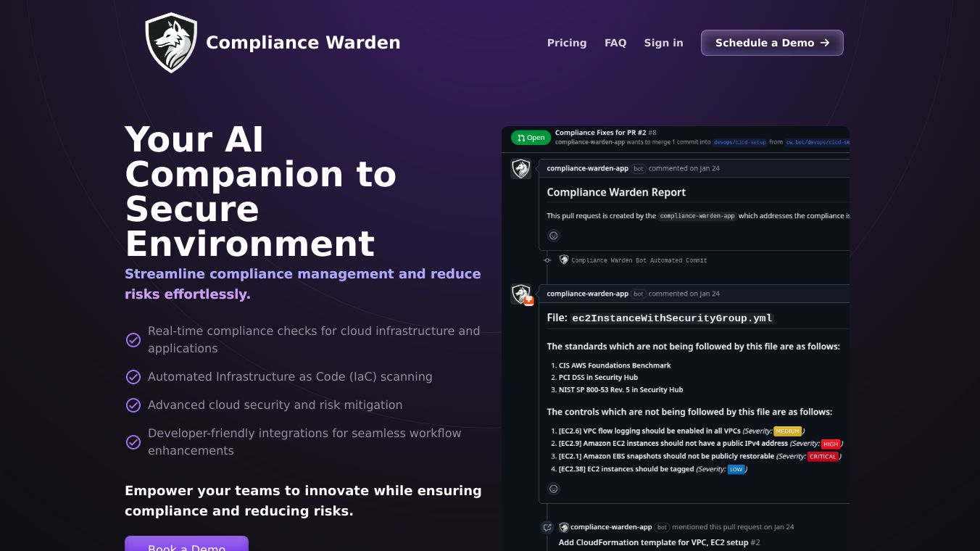Click the small shield icon beside Automated Commit
Image resolution: width=980 pixels, height=551 pixels.
tap(564, 260)
